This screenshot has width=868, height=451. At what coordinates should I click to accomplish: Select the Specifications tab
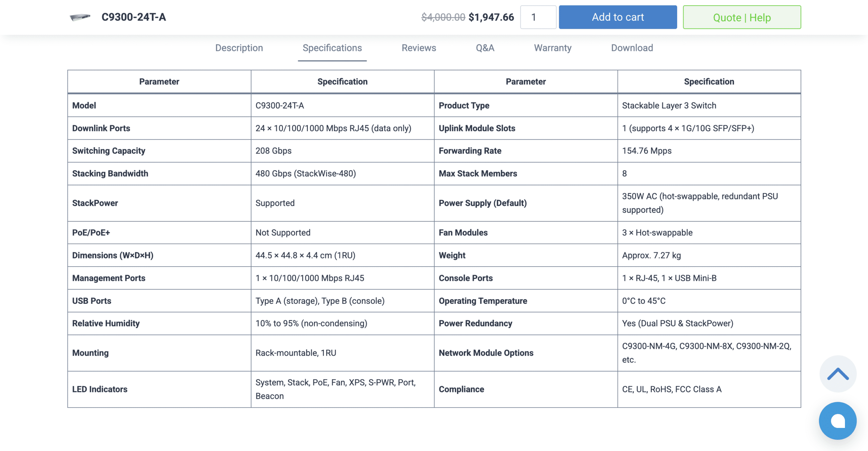[332, 48]
